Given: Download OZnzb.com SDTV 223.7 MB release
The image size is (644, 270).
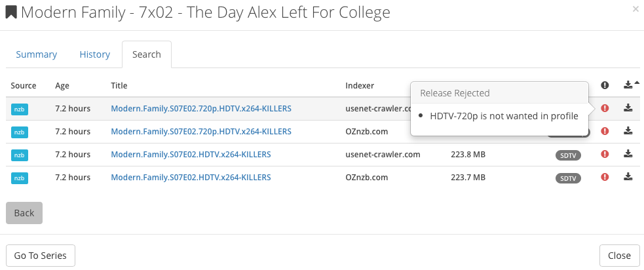Looking at the screenshot, I should click(628, 177).
